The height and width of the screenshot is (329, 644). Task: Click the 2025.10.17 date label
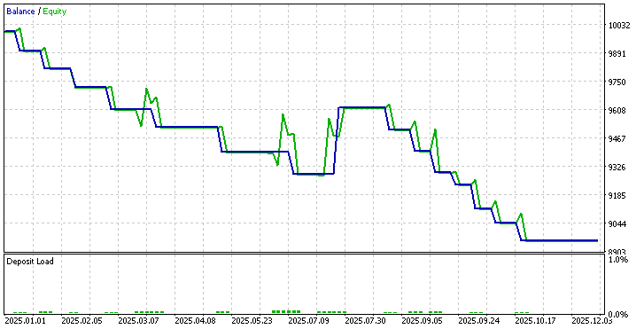click(535, 321)
